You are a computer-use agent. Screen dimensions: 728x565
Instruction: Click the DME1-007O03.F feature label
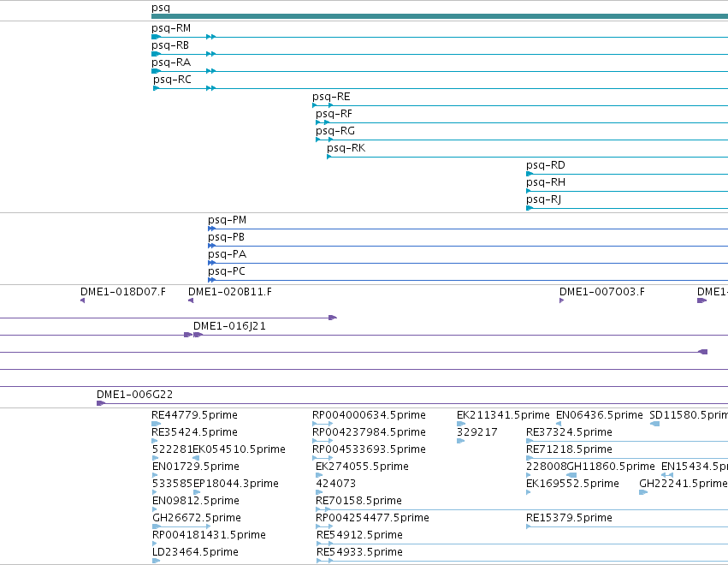click(601, 292)
